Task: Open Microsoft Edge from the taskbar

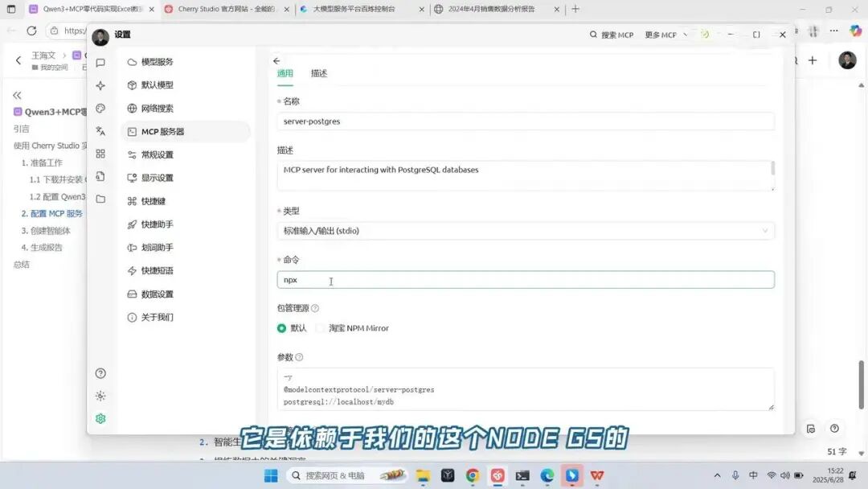Action: (547, 475)
